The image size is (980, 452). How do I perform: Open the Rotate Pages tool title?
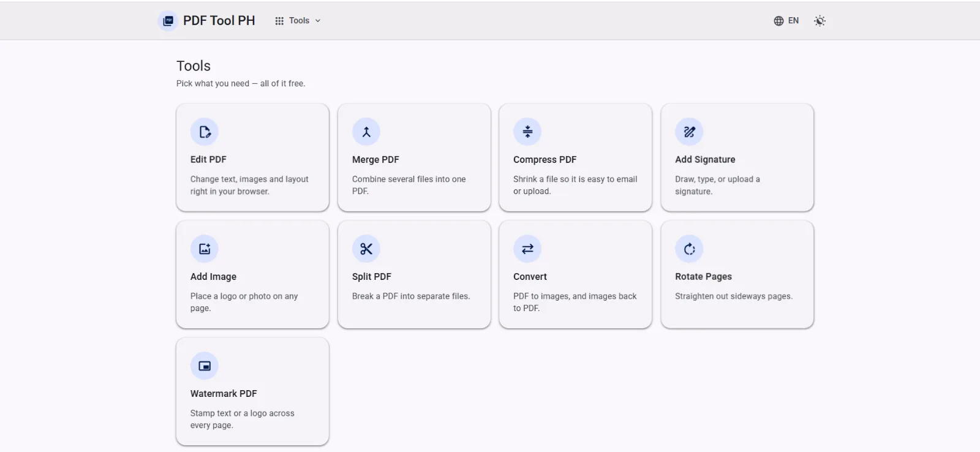703,277
